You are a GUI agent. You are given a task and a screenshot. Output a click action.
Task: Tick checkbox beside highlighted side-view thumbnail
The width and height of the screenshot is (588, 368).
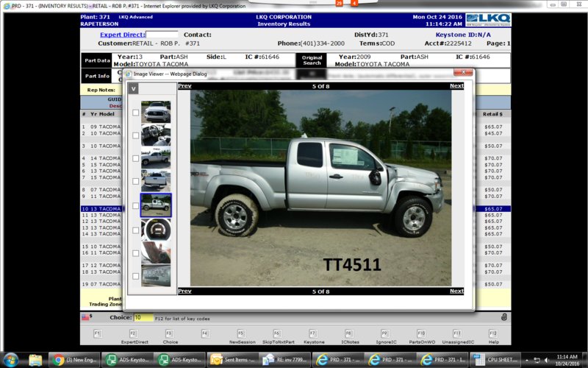tap(136, 205)
